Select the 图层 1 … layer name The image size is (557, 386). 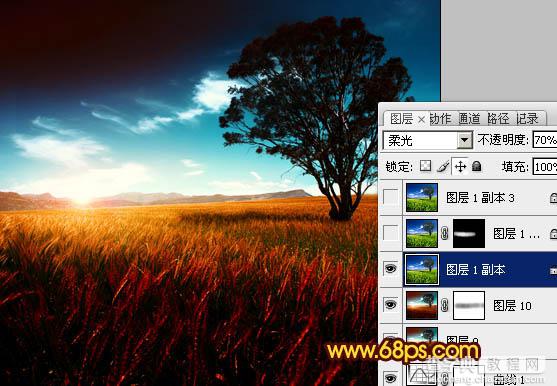coord(517,234)
